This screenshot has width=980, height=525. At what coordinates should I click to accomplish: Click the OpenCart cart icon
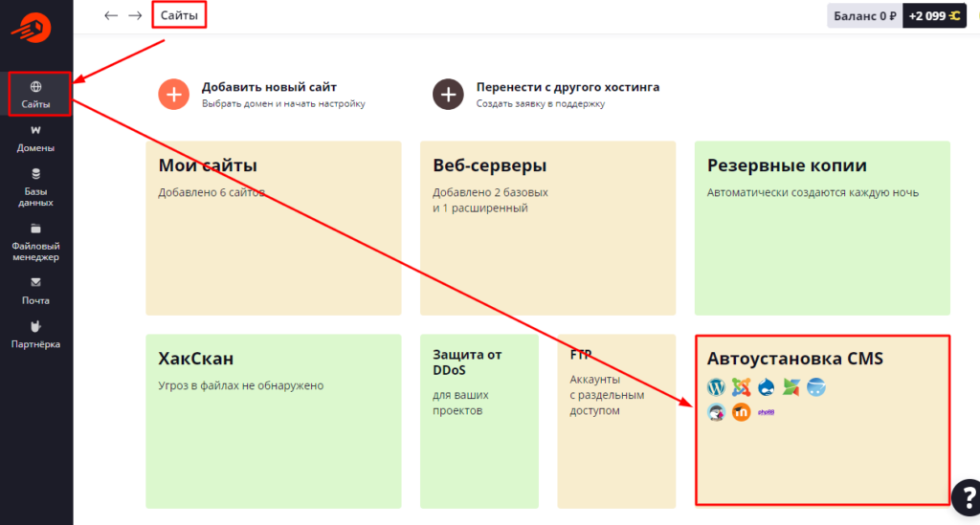[815, 387]
